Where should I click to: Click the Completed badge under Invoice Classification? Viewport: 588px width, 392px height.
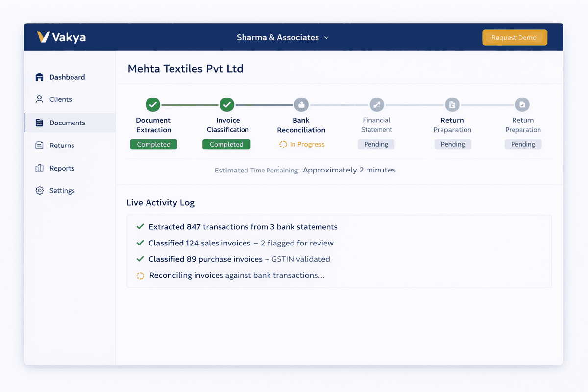point(226,144)
